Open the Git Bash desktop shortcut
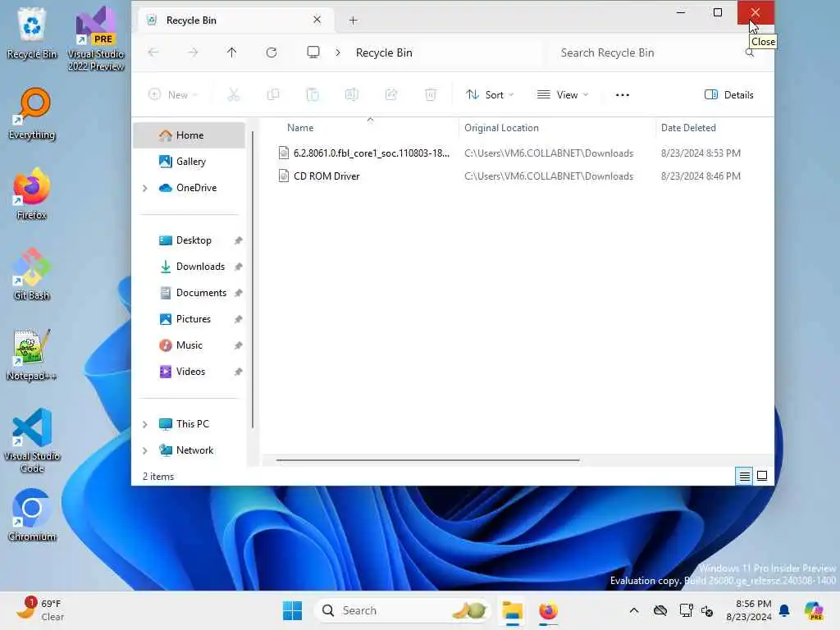 [32, 274]
